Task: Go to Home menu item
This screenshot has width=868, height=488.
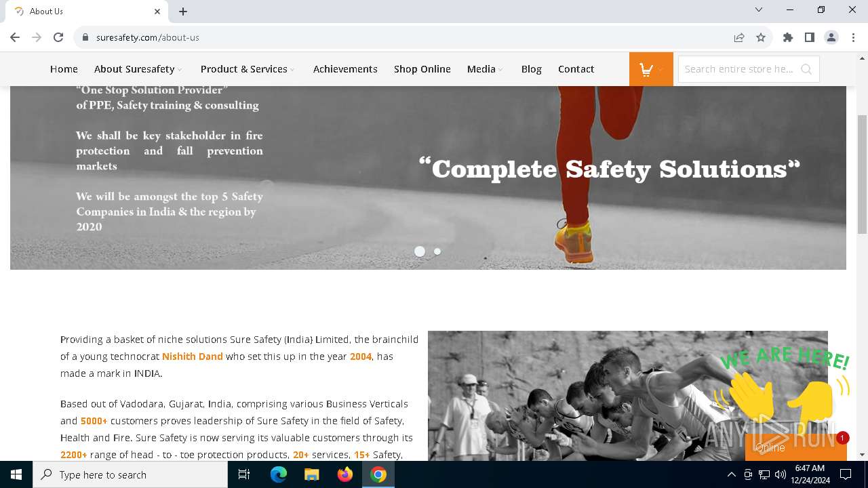Action: point(64,69)
